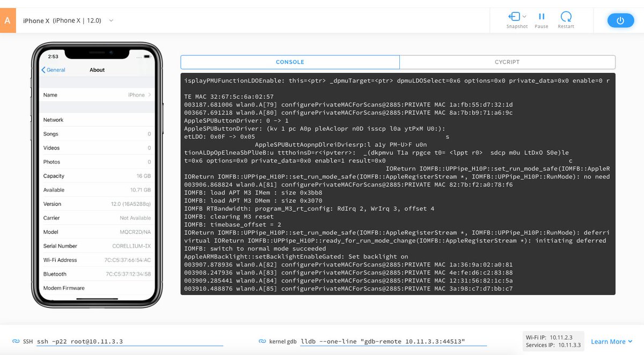Click the Available 10.71 GB value
Image resolution: width=644 pixels, height=355 pixels.
(x=141, y=190)
